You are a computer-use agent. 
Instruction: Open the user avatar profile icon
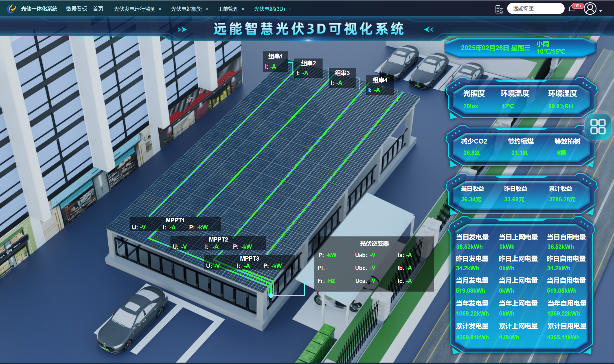(590, 9)
